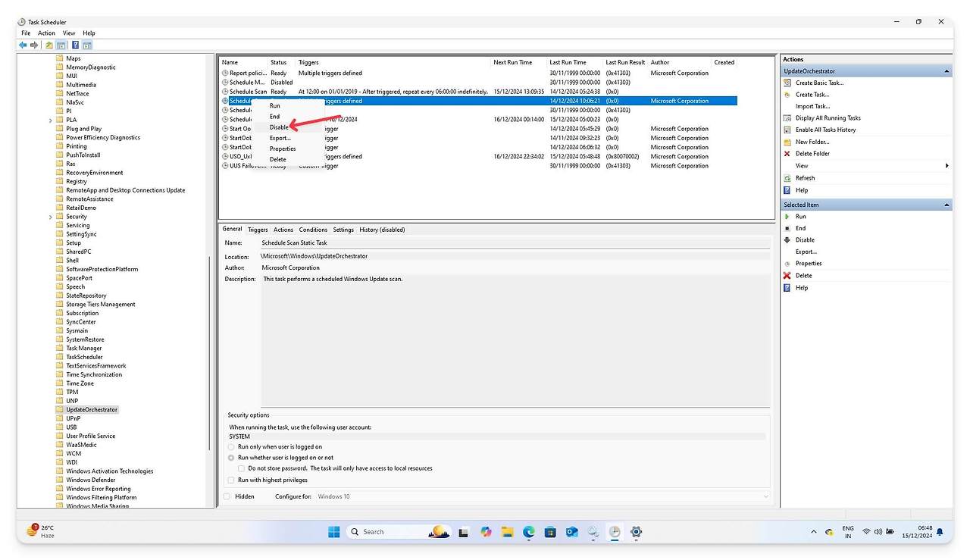The height and width of the screenshot is (560, 970).
Task: Click Delete under Selected Item
Action: tap(803, 276)
